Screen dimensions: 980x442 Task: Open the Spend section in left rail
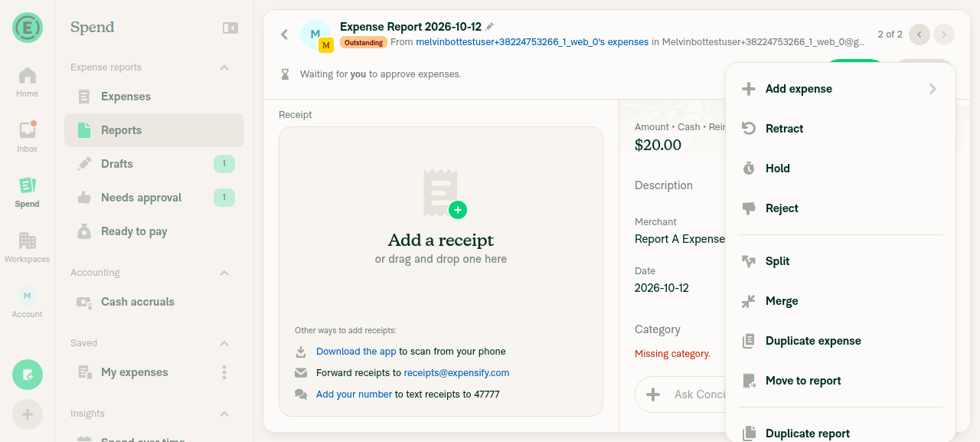[27, 192]
